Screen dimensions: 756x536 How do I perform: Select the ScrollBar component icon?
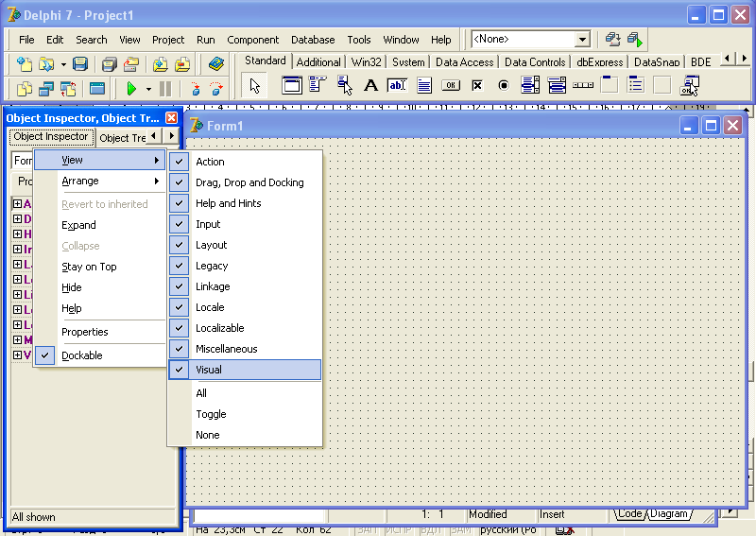[x=583, y=85]
